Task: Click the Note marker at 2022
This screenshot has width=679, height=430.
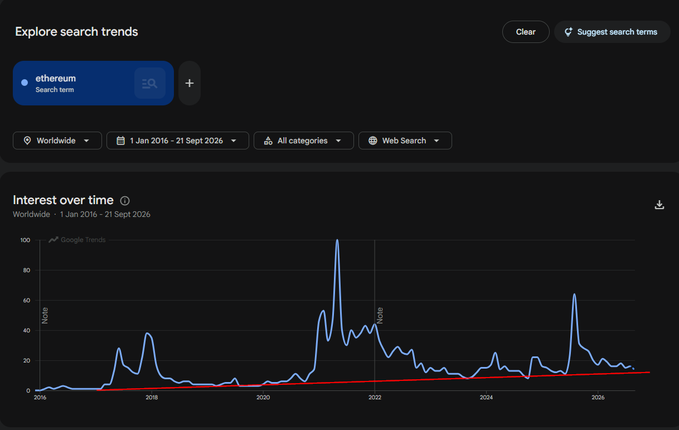Action: [380, 315]
